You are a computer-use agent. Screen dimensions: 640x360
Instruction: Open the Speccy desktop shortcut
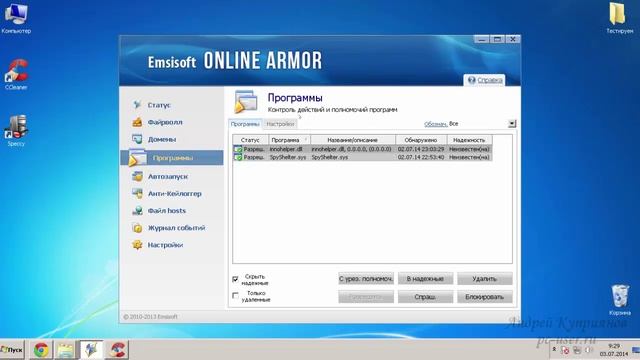(x=16, y=131)
